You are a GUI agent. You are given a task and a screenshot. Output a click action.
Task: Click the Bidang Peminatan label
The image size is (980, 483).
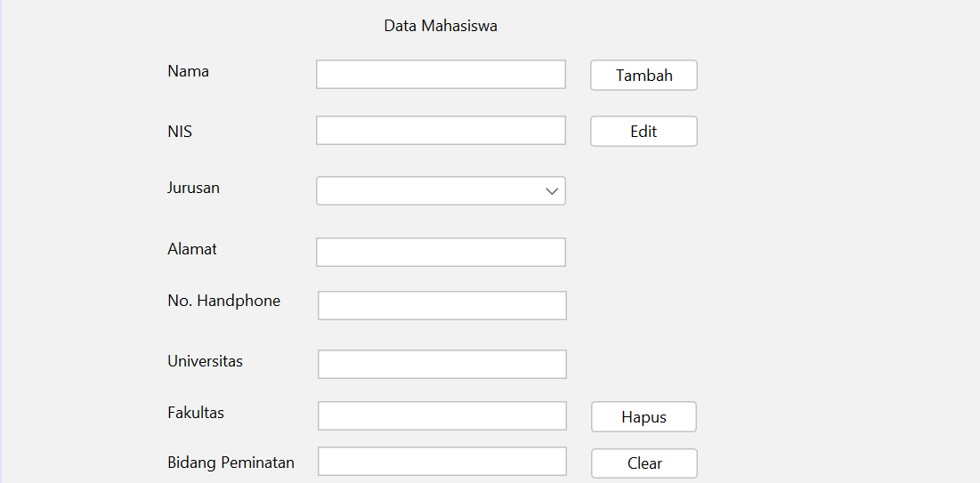(231, 463)
